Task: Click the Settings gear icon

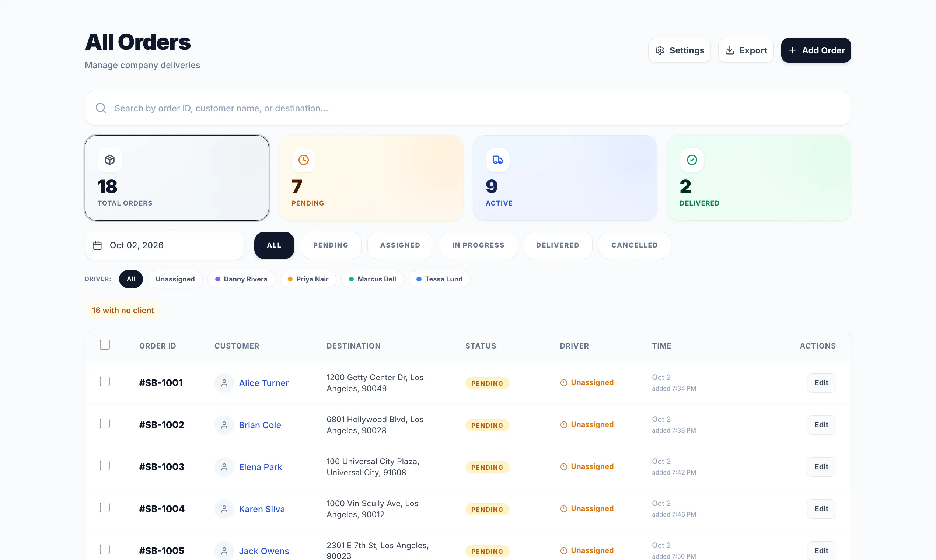Action: click(x=659, y=50)
